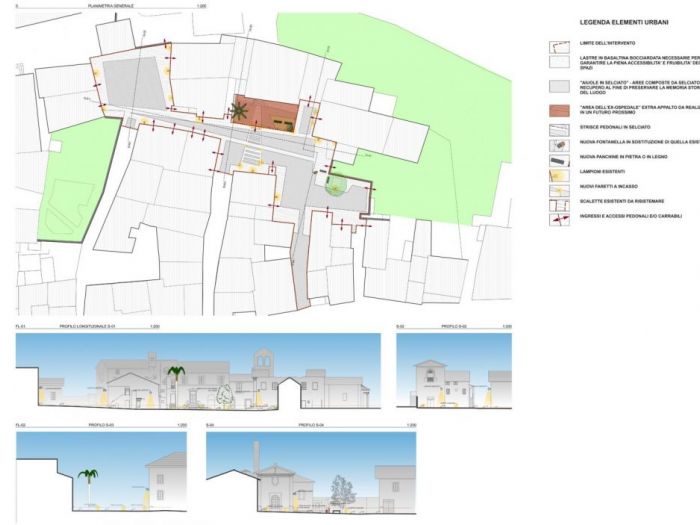Click the 'LASTRE IN BASALTINA BOCCIARDATA' legend description
Viewport: 700px width, 525px height.
(640, 63)
